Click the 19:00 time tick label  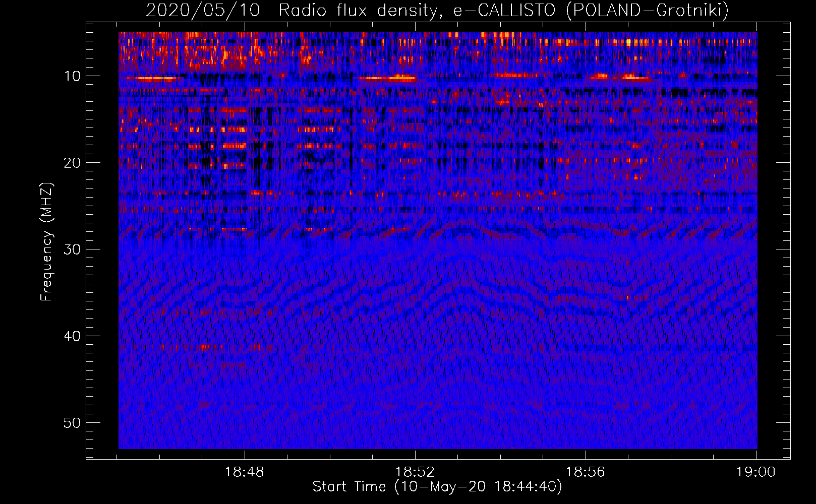755,472
